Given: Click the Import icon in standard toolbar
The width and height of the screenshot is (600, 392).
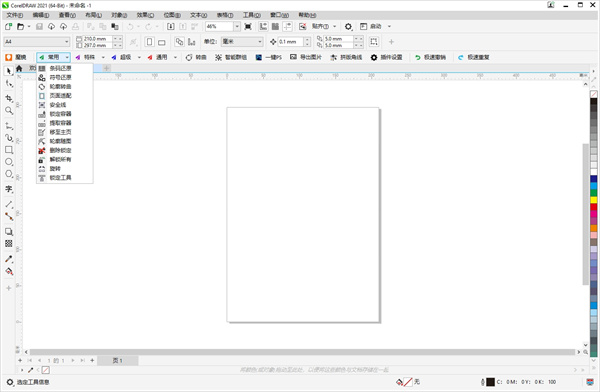Looking at the screenshot, I should click(171, 26).
